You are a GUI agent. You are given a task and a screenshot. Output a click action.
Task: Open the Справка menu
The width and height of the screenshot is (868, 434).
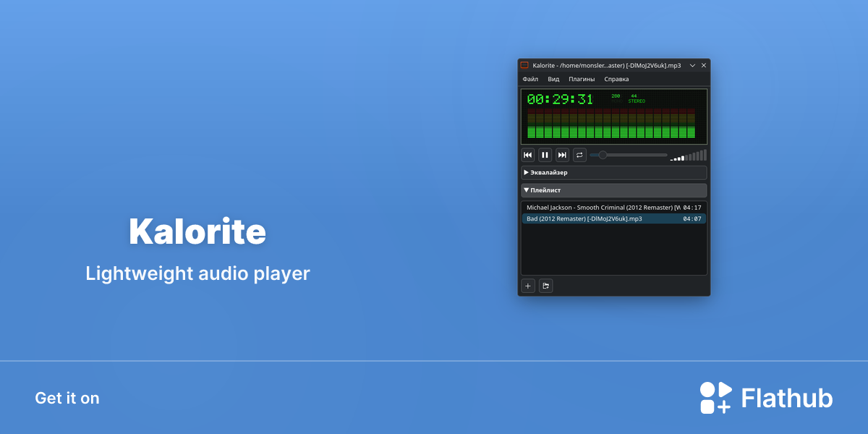(x=617, y=79)
